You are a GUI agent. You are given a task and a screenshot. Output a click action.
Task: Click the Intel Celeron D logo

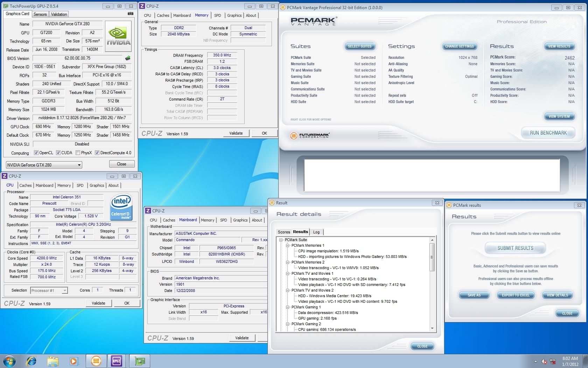tap(121, 207)
